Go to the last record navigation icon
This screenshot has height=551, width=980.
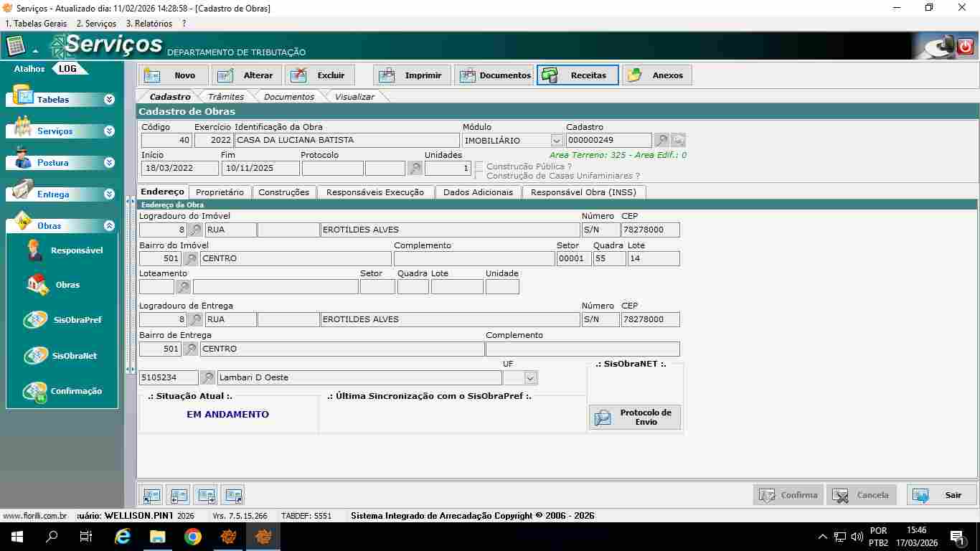point(232,495)
